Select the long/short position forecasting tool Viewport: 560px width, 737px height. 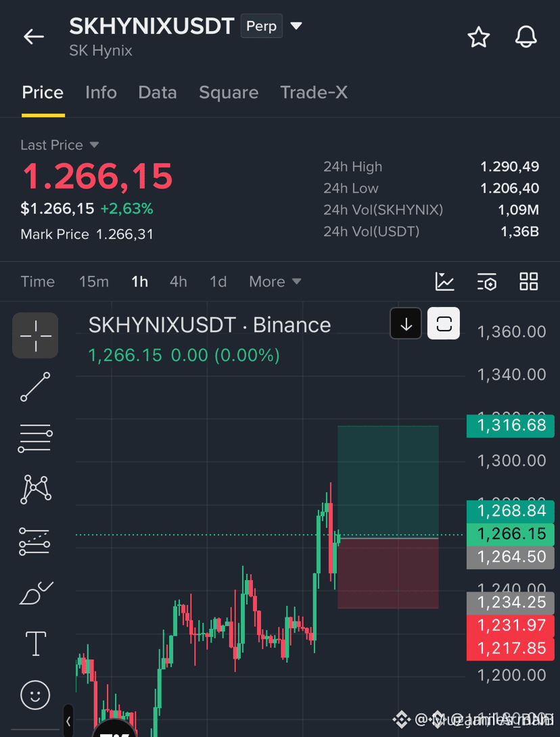point(34,541)
